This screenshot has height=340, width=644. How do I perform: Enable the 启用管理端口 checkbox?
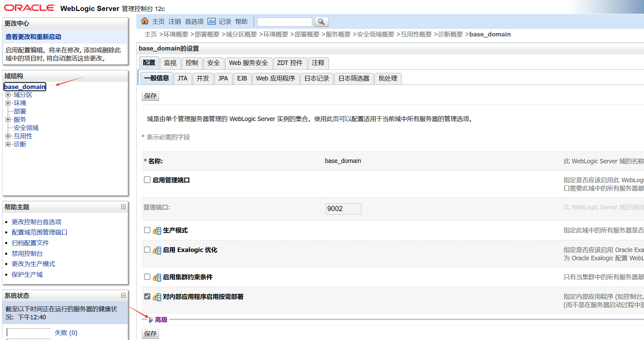147,180
